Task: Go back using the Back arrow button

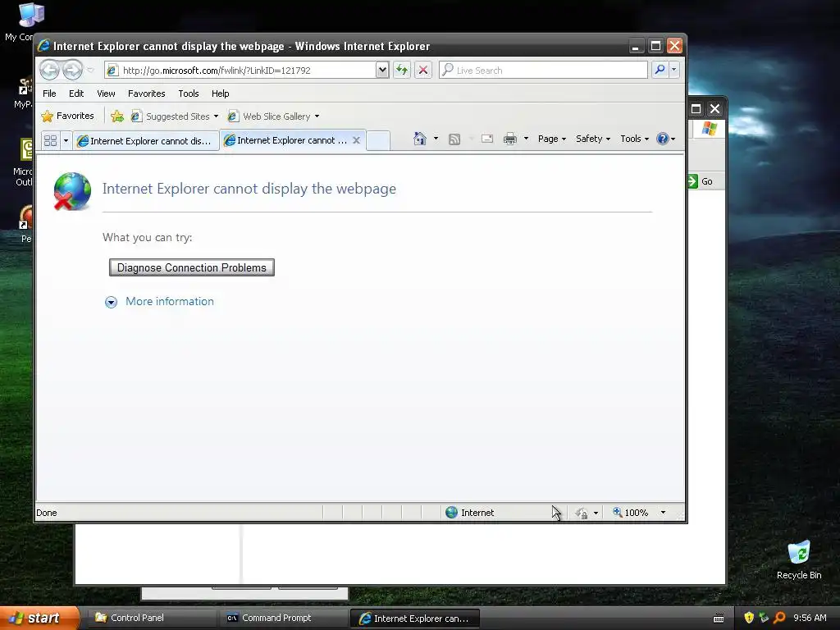Action: point(49,70)
